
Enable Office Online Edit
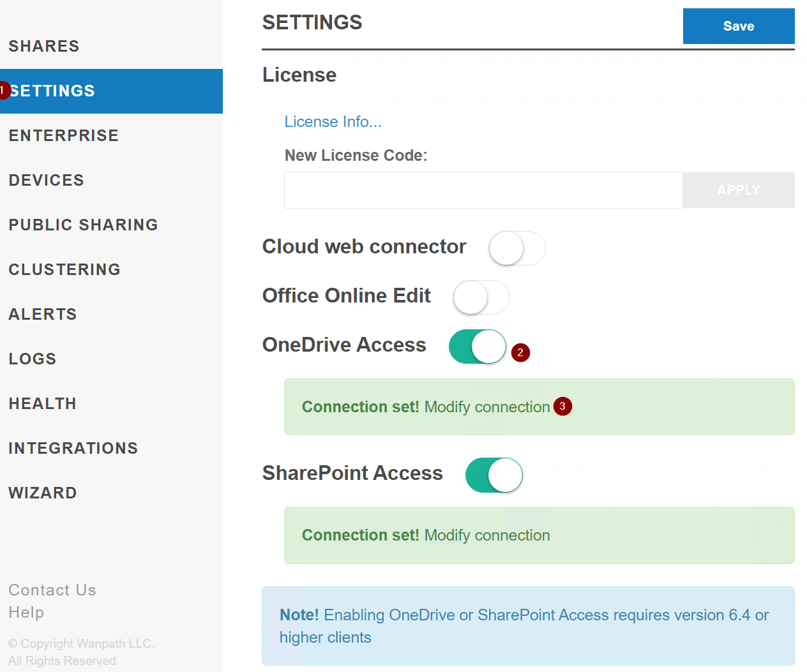(481, 297)
